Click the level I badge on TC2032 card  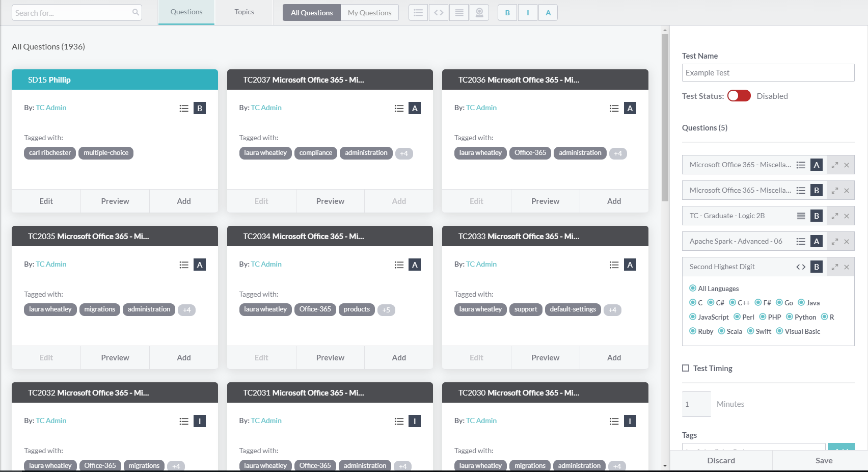(200, 421)
